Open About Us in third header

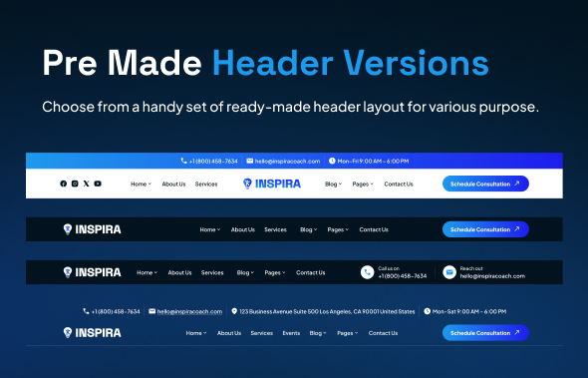pyautogui.click(x=179, y=272)
